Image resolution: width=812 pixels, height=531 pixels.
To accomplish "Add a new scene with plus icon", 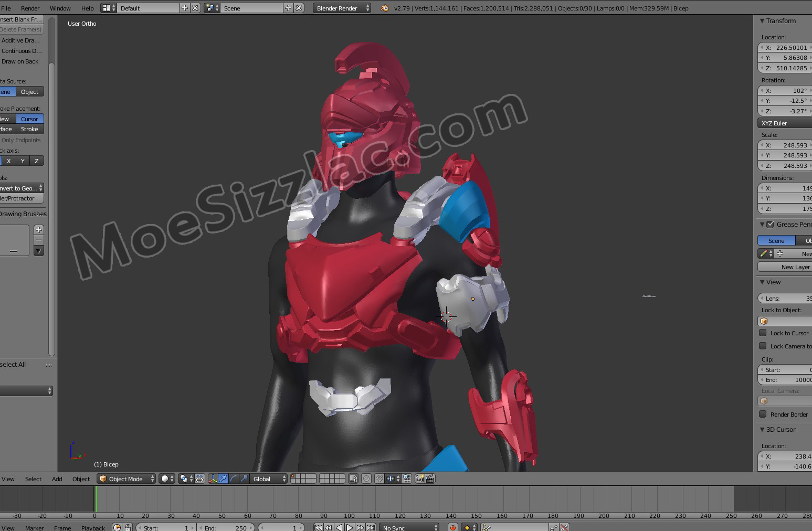I will tap(288, 8).
